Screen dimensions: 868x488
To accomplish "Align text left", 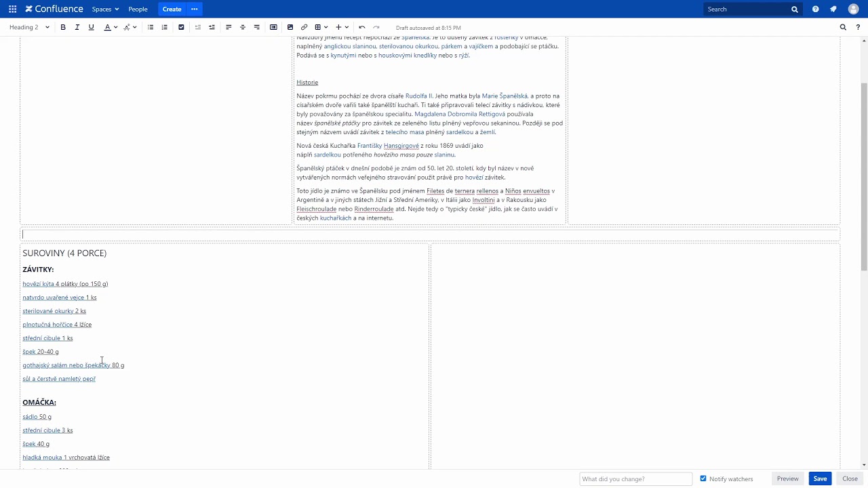I will 229,27.
